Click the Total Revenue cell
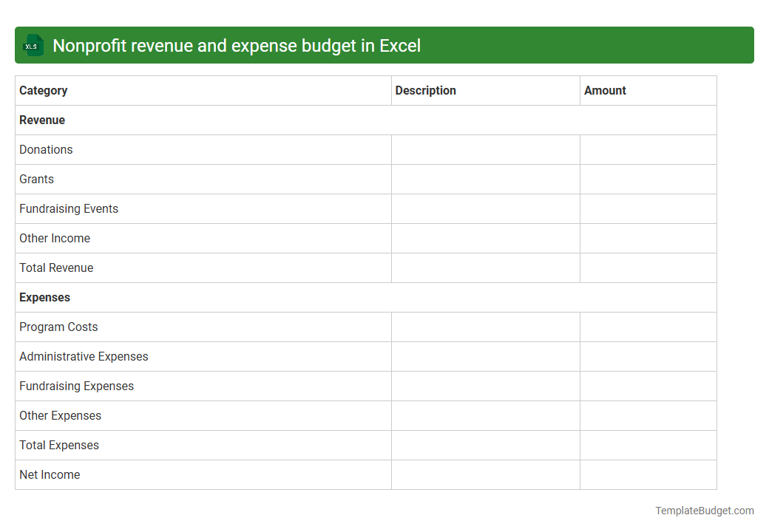Viewport: 769px width, 532px height. (56, 267)
